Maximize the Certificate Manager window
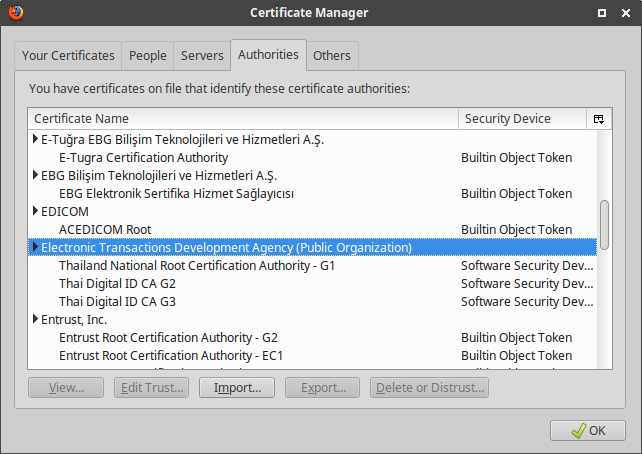642x454 pixels. pos(603,12)
